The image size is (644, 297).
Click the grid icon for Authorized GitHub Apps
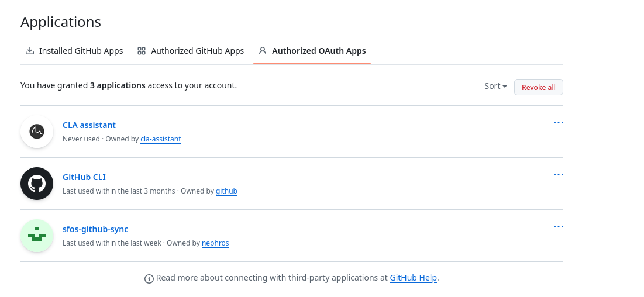pyautogui.click(x=142, y=51)
